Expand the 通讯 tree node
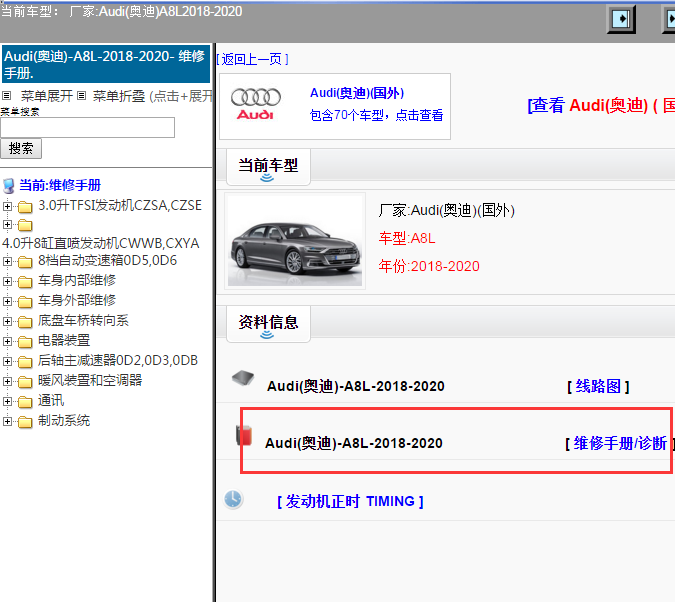 [x=7, y=401]
